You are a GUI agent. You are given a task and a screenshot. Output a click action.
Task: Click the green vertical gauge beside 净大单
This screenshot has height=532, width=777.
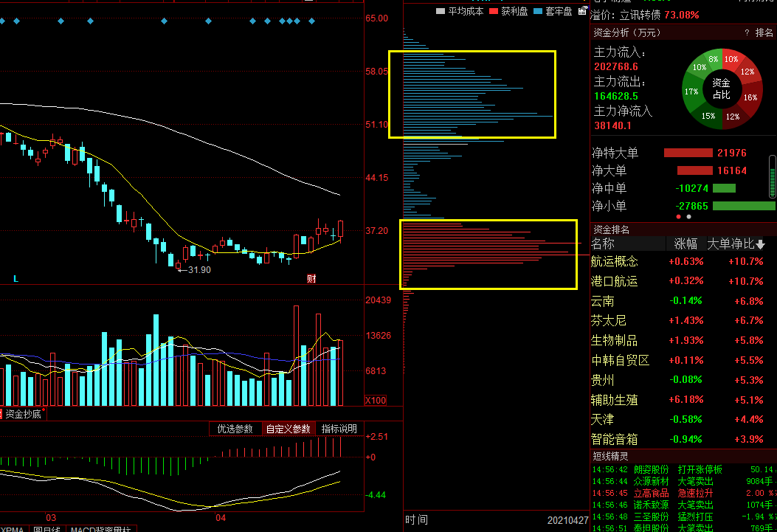coord(772,177)
